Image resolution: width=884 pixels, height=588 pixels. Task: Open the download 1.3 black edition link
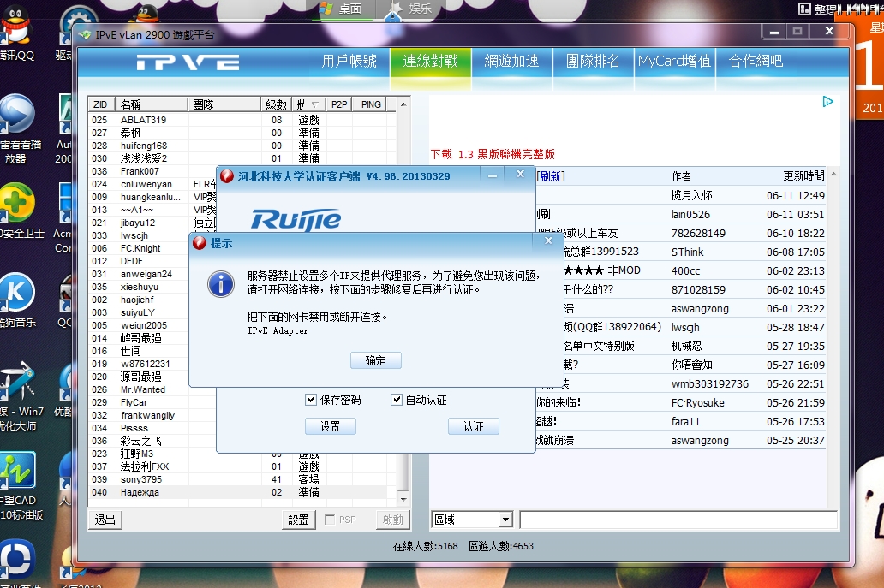pos(493,154)
